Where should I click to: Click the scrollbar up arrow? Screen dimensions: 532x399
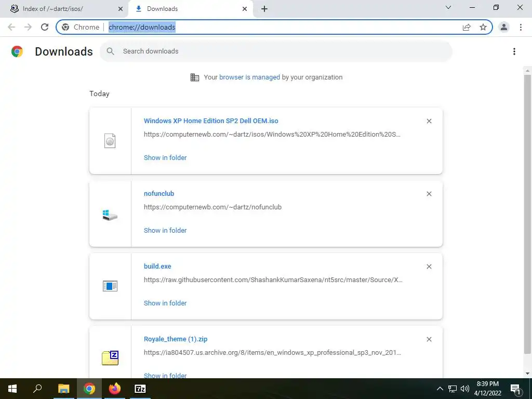[527, 71]
